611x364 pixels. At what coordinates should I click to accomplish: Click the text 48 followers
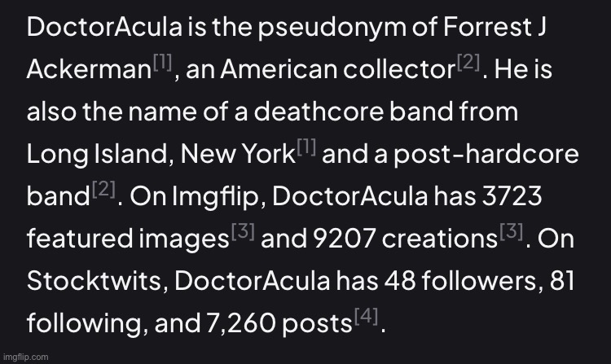point(456,283)
